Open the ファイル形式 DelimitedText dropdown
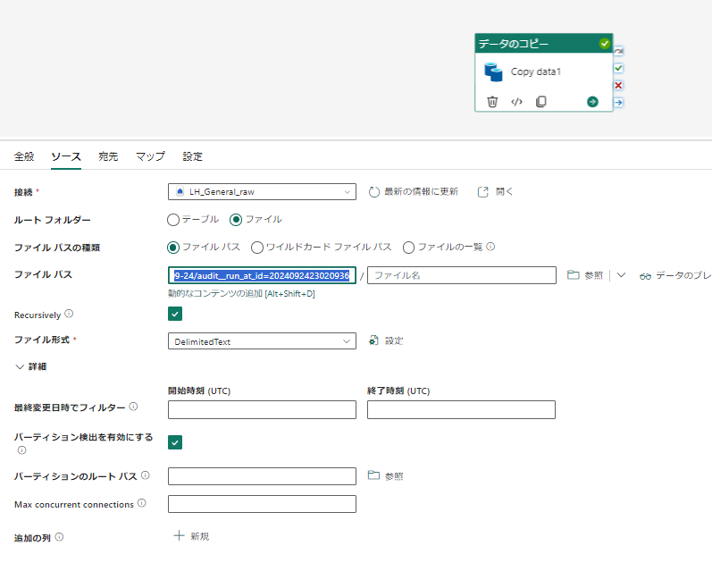Viewport: 712px width, 588px height. [262, 341]
